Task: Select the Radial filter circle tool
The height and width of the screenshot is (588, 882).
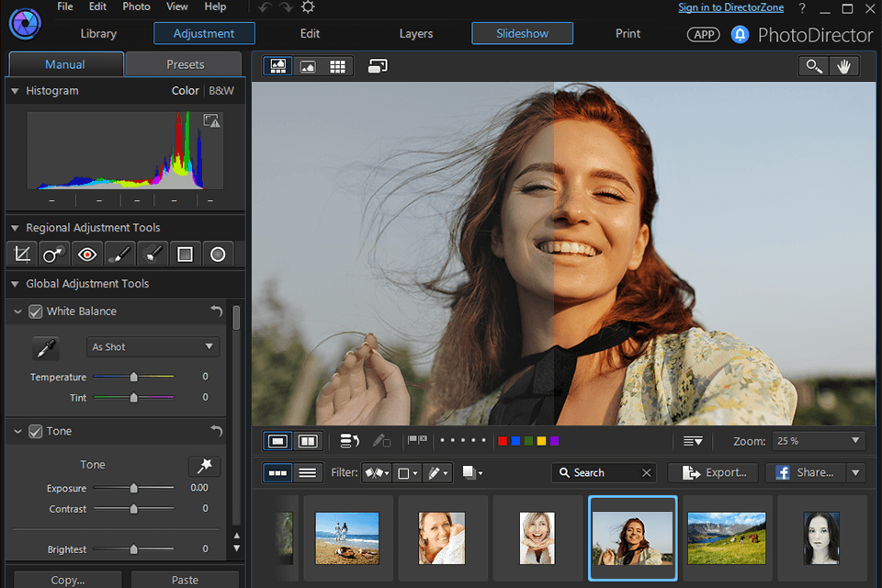Action: point(218,254)
